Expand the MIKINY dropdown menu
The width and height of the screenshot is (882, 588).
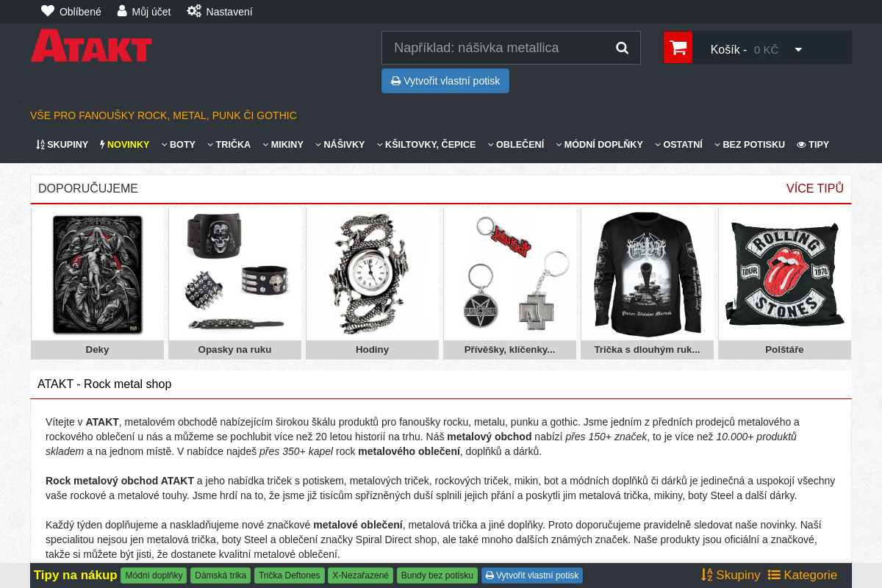[x=282, y=145]
